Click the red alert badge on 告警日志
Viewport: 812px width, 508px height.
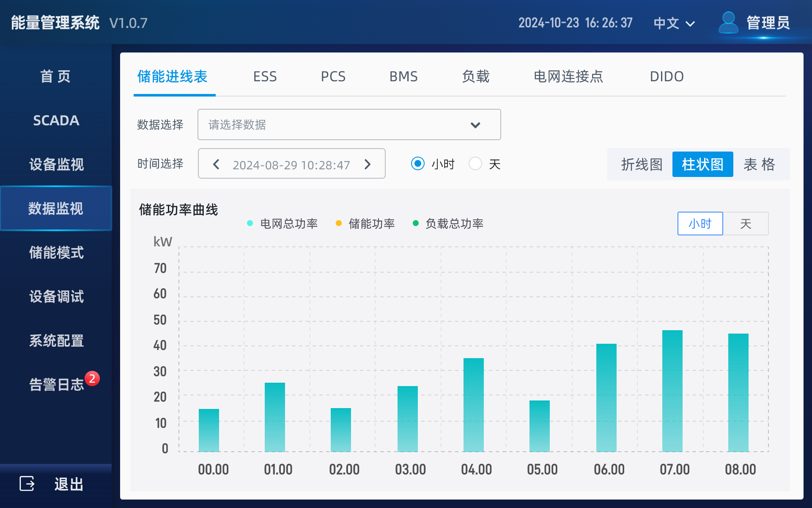93,379
